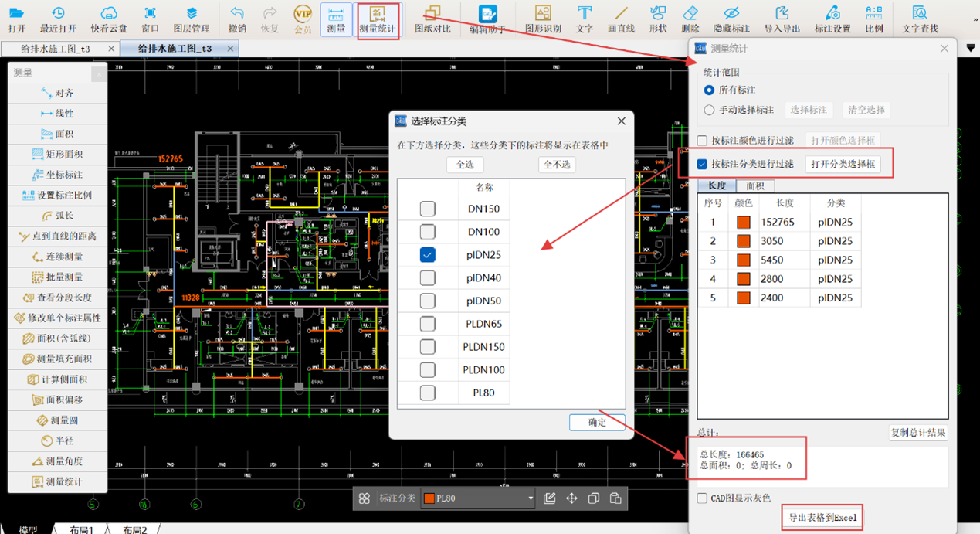Screen dimensions: 980x534
Task: Click 导出表格到Excel button
Action: pyautogui.click(x=822, y=517)
